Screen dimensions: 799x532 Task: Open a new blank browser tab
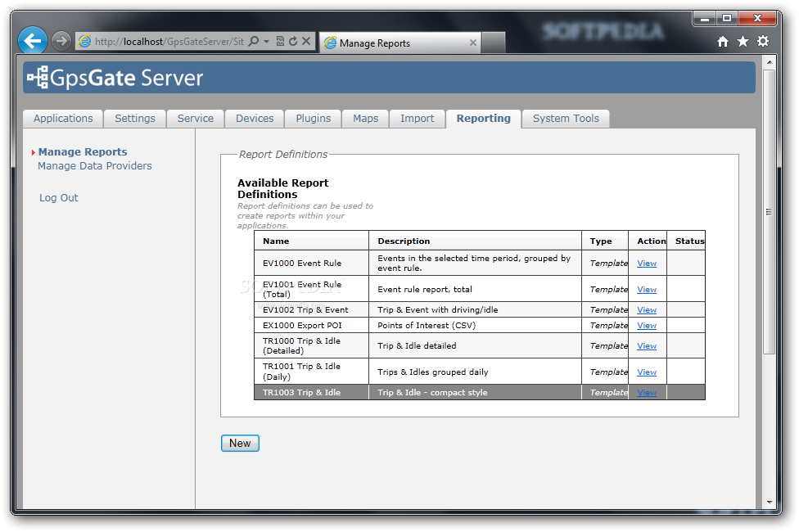coord(494,43)
